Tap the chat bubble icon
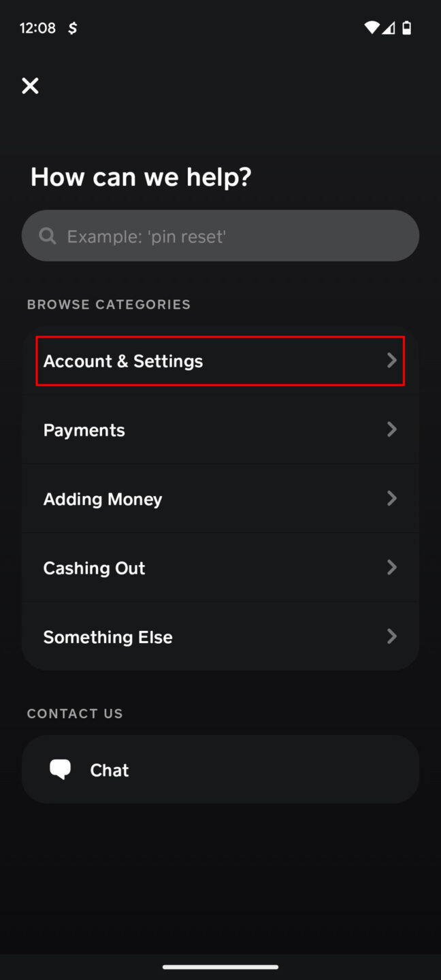Viewport: 441px width, 980px height. point(61,769)
